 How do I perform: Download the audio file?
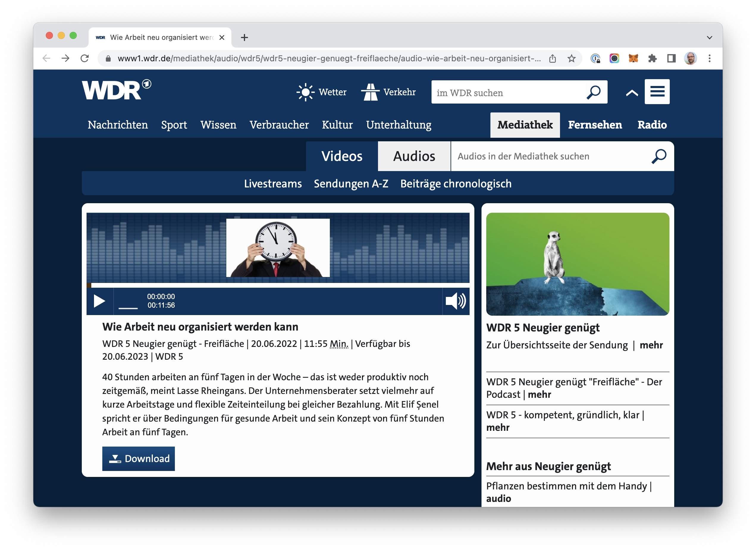click(x=138, y=458)
